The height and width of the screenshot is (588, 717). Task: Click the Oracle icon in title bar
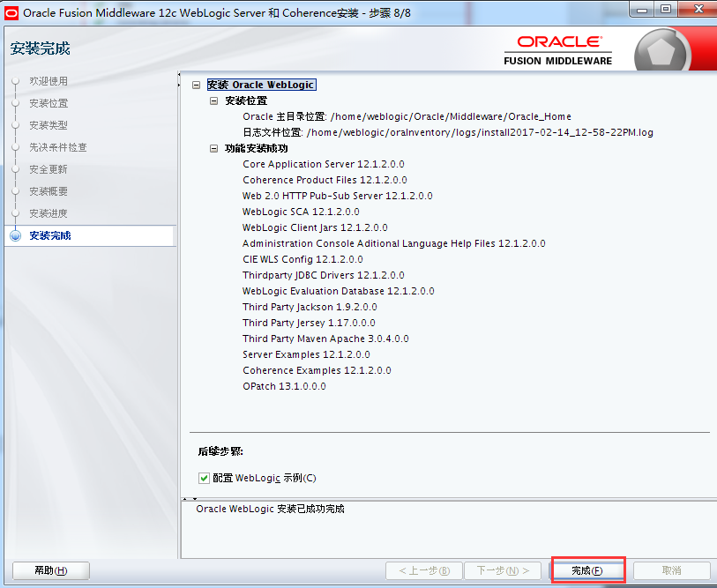[11, 13]
